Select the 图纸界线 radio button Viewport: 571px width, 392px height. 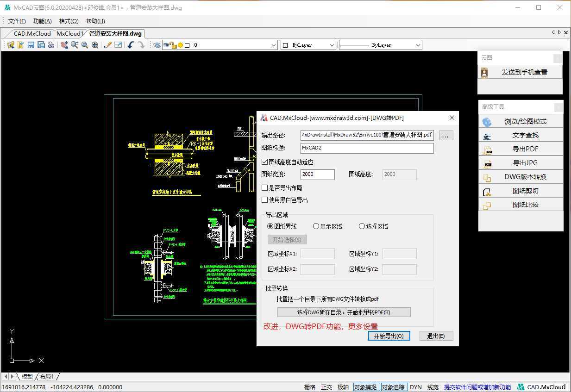tap(270, 226)
